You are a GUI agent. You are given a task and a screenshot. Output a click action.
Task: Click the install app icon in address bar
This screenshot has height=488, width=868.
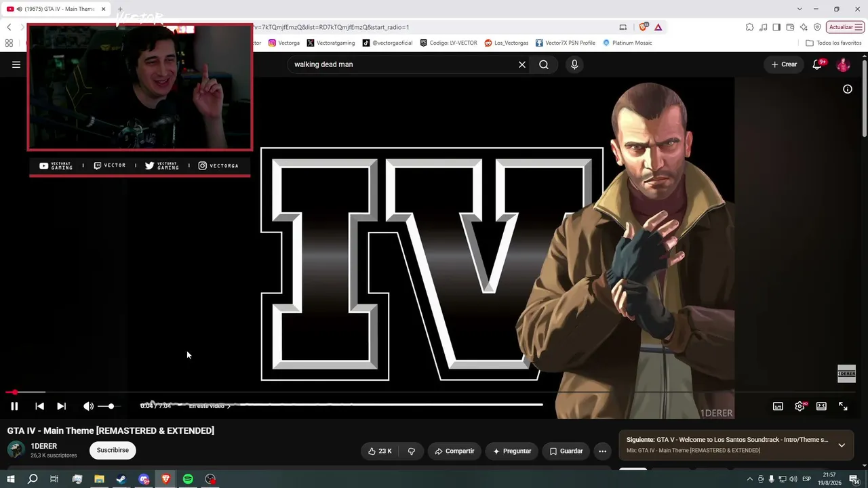click(x=623, y=27)
